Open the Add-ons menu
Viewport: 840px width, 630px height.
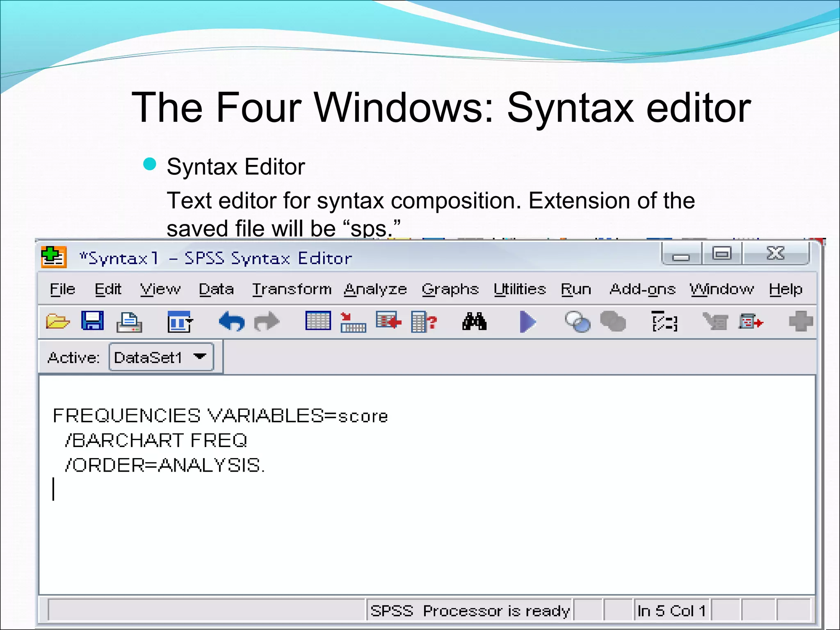pos(642,290)
